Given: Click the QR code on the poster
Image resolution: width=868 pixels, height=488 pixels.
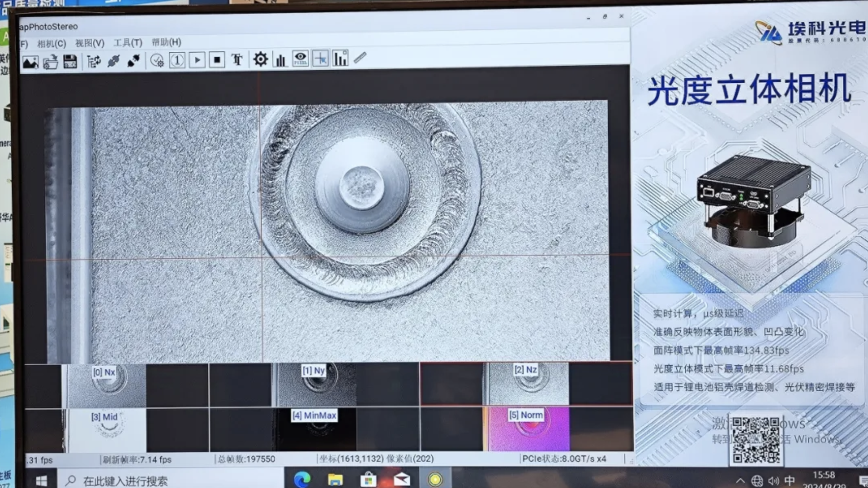Looking at the screenshot, I should 756,440.
